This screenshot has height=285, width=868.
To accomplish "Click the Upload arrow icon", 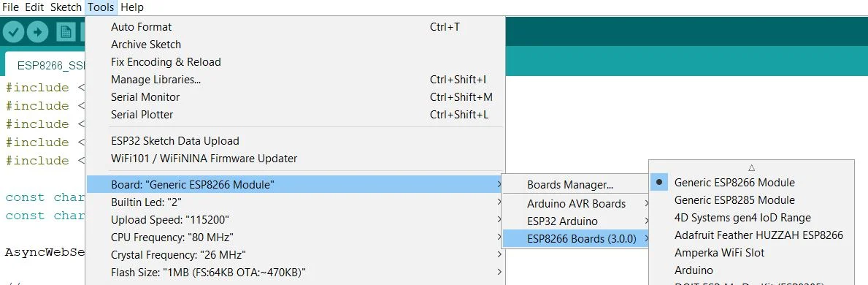I will tap(37, 32).
